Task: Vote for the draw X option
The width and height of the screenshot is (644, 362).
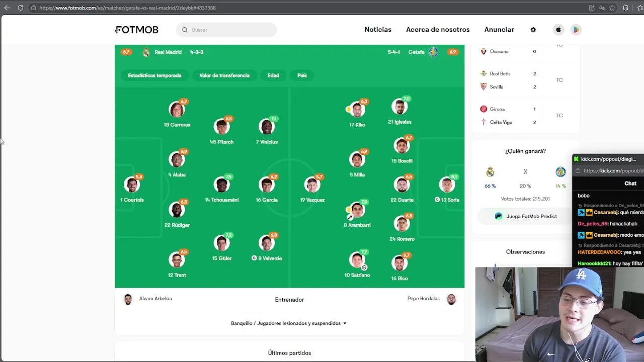Action: pyautogui.click(x=525, y=172)
